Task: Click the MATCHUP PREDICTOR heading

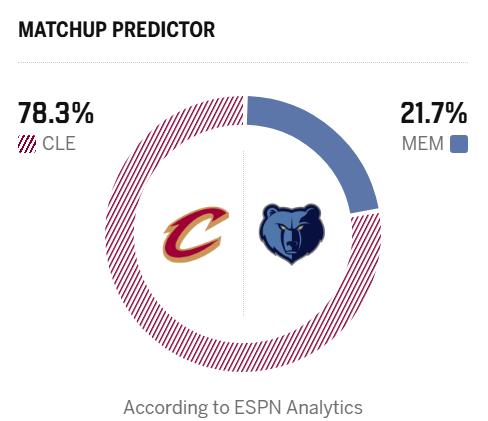Action: coord(116,30)
